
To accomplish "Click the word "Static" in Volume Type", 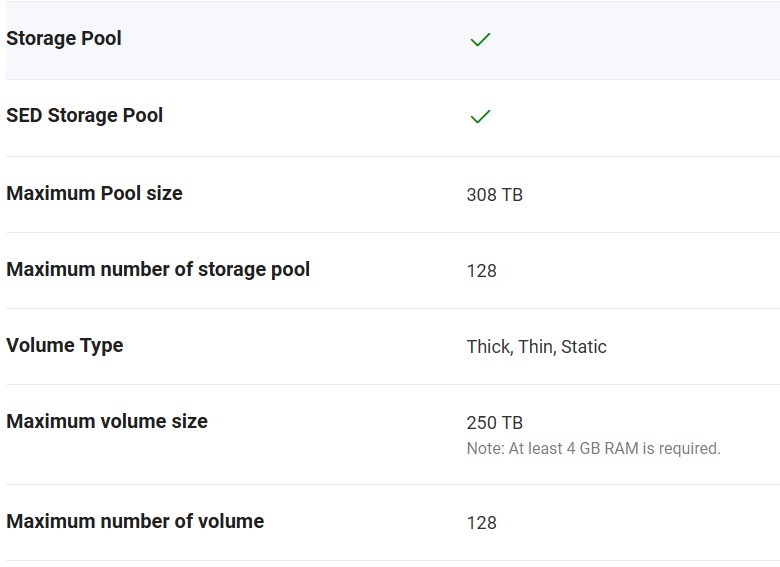I will click(x=584, y=347).
